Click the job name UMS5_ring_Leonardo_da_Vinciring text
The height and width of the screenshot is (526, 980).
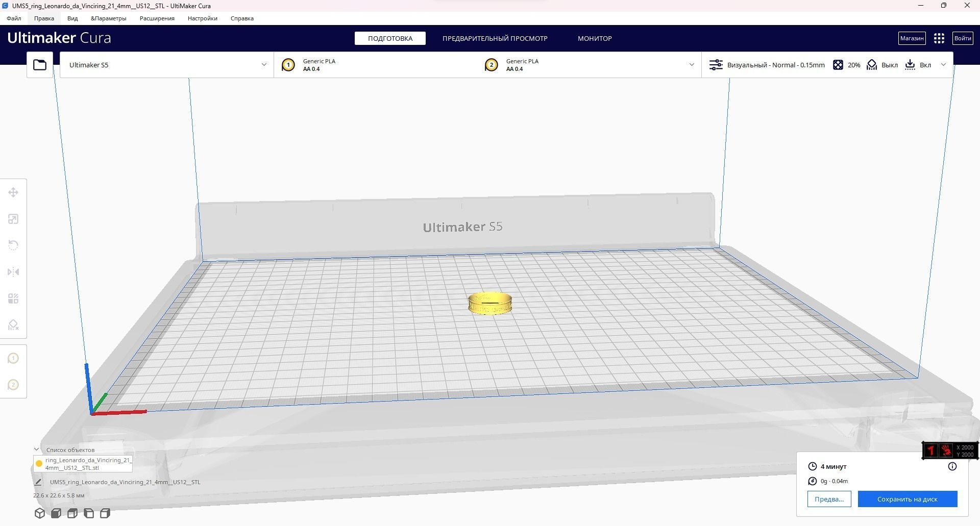[x=125, y=482]
